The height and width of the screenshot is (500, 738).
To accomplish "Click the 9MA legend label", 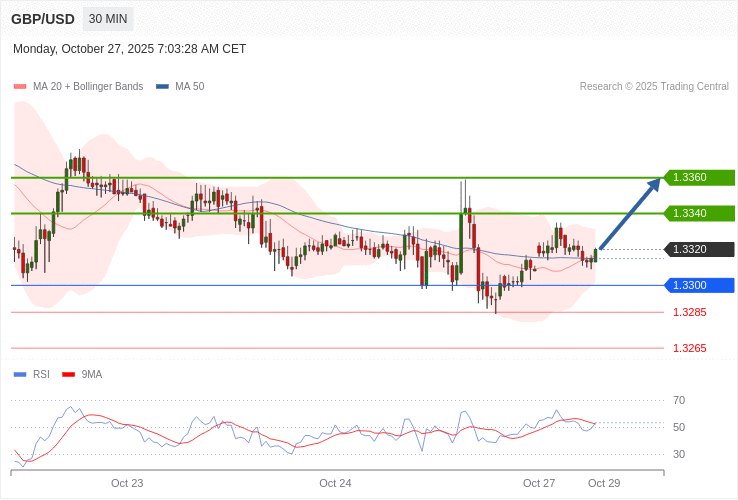I will click(92, 375).
